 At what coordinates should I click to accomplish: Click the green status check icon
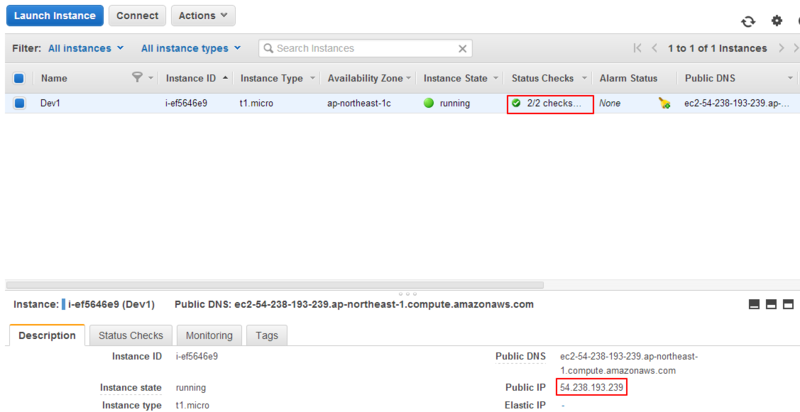click(516, 104)
